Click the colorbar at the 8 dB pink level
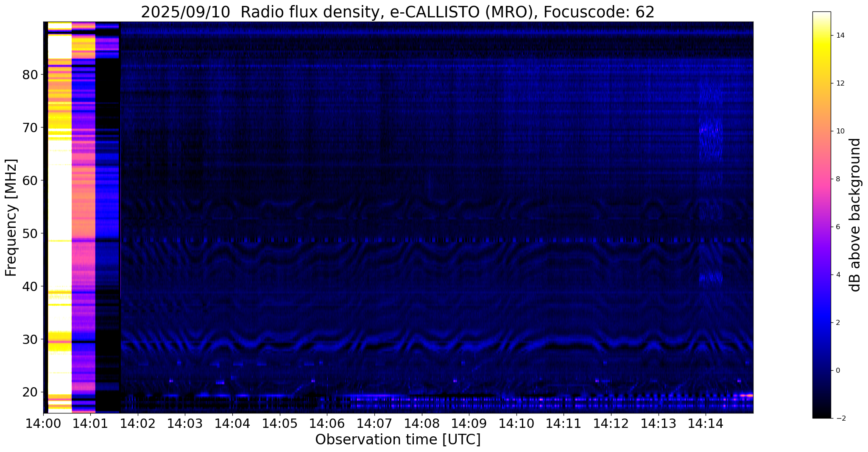The image size is (868, 452). pos(821,179)
